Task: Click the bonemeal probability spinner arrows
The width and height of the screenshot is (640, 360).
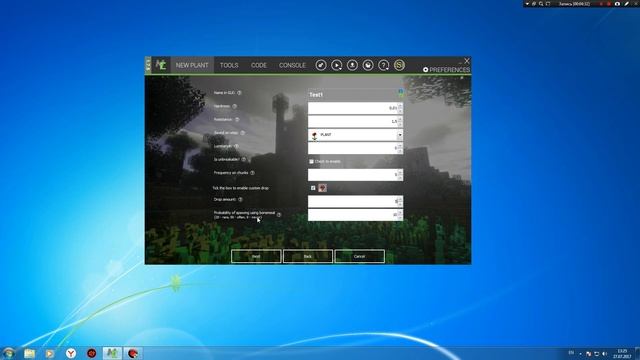Action: click(x=400, y=215)
